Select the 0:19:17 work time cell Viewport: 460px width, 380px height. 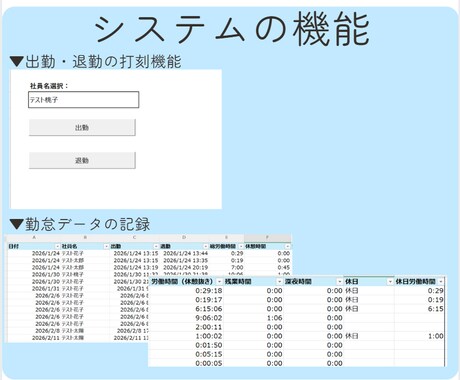(x=186, y=300)
